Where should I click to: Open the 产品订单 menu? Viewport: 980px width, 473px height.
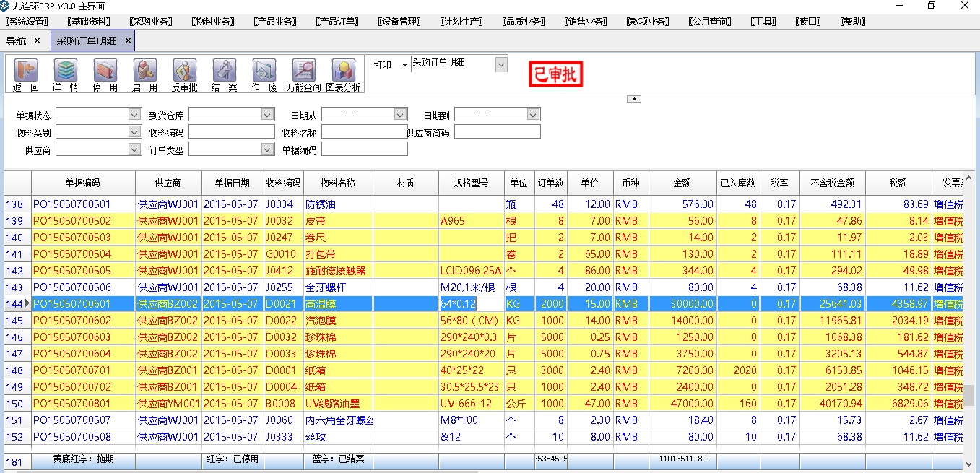coord(337,22)
